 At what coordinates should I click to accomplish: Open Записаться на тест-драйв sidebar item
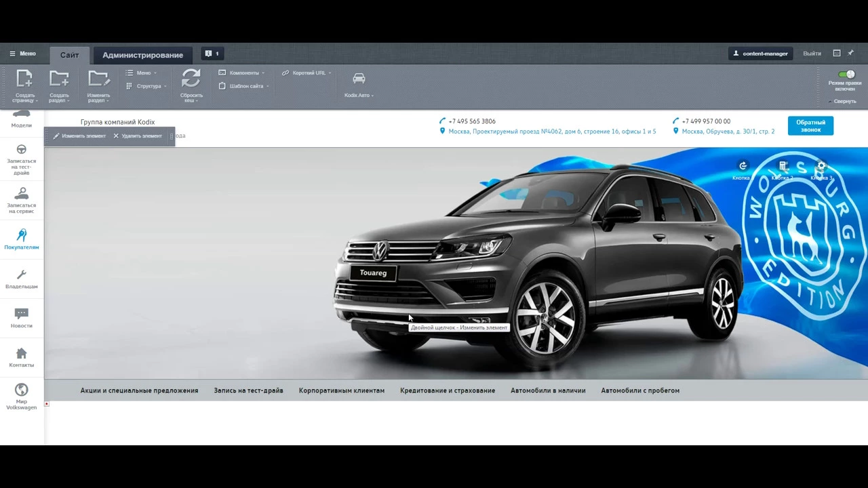[21, 160]
